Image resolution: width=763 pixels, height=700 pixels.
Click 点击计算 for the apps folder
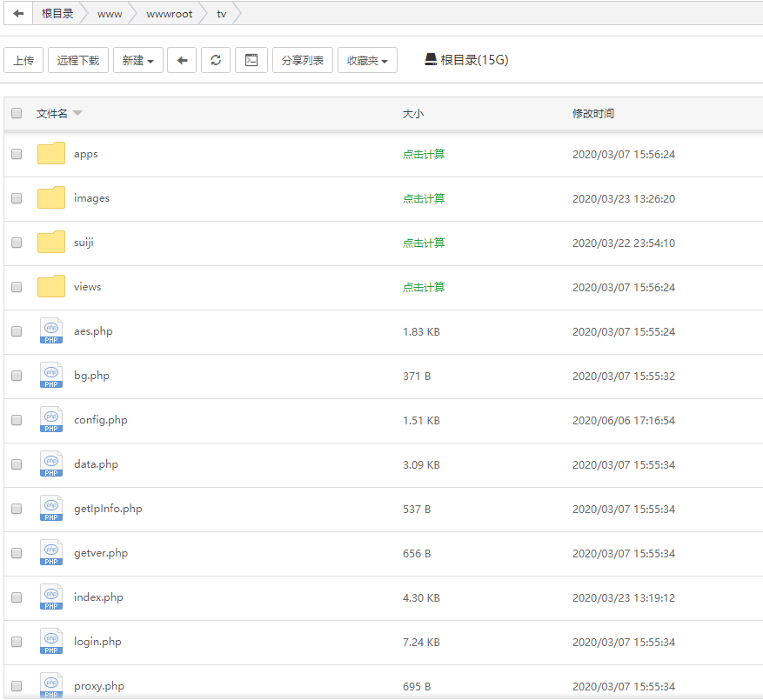pyautogui.click(x=424, y=154)
